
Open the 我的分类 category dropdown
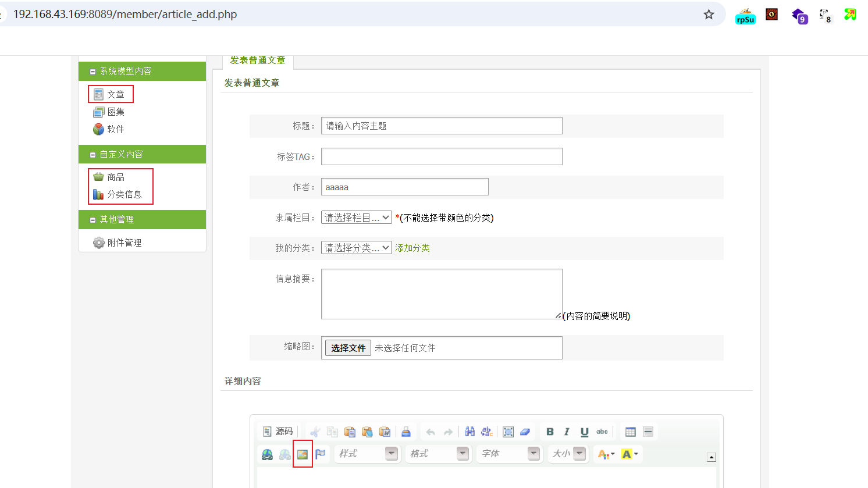(x=356, y=248)
